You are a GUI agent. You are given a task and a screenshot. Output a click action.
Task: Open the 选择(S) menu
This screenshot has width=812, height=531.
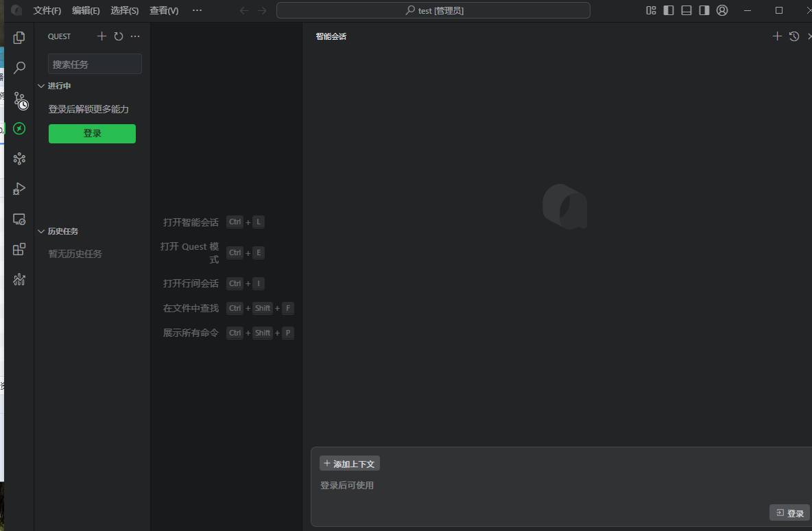tap(125, 10)
